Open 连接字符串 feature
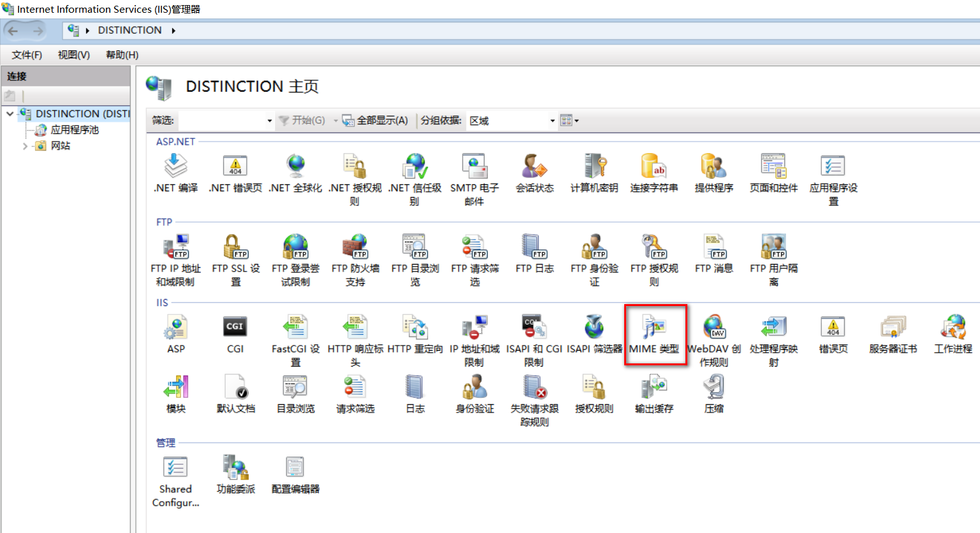The width and height of the screenshot is (980, 533). coord(654,173)
